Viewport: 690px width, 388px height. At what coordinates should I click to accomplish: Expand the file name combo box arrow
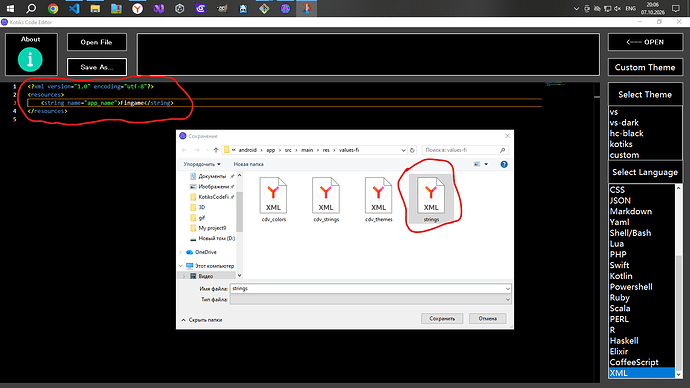coord(507,289)
